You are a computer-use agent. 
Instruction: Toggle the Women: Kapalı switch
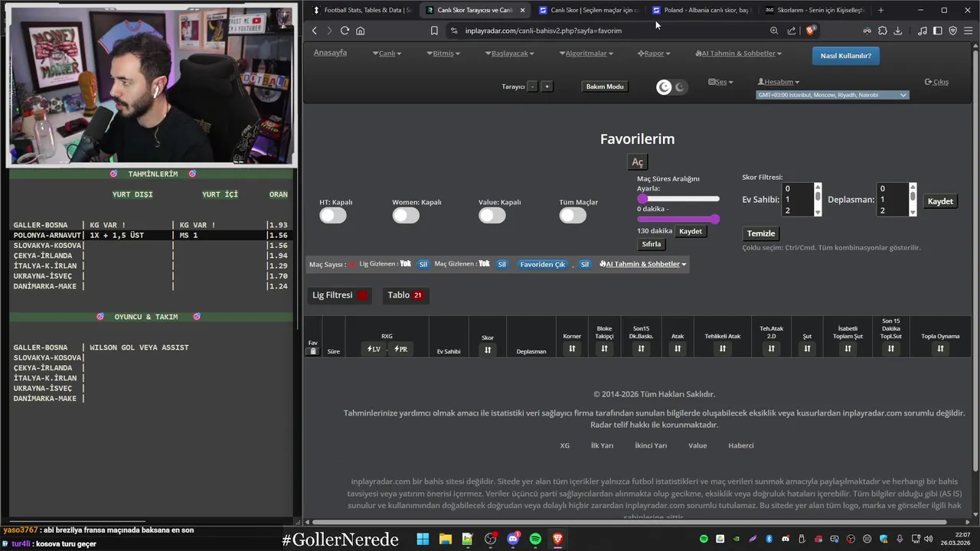(406, 216)
